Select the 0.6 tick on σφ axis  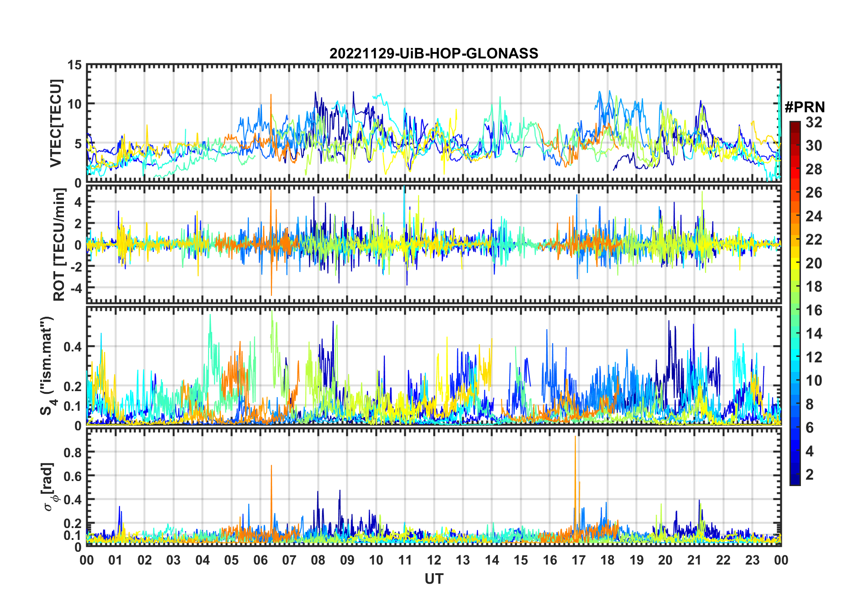coord(73,476)
